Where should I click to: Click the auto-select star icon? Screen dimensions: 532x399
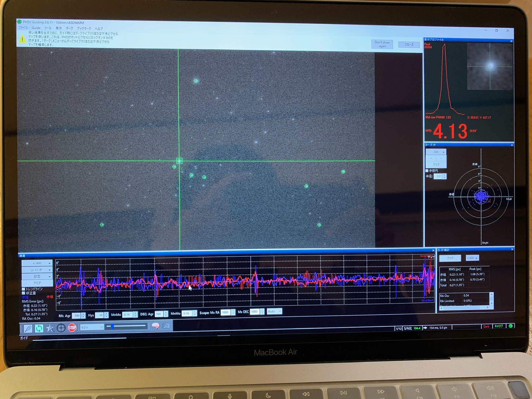(50, 328)
